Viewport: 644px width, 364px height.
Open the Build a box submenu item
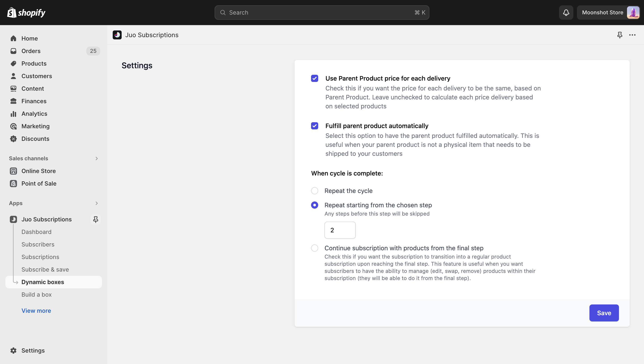pos(36,294)
